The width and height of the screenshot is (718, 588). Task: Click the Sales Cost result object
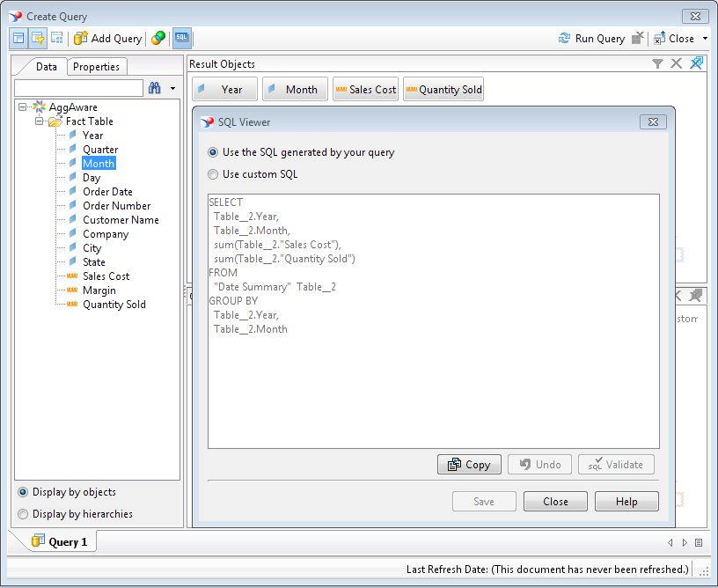click(365, 89)
